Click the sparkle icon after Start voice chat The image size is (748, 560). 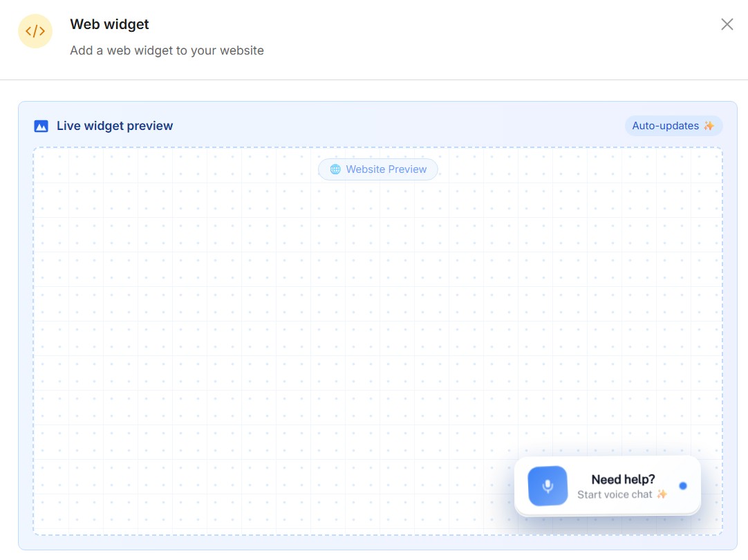(x=662, y=494)
